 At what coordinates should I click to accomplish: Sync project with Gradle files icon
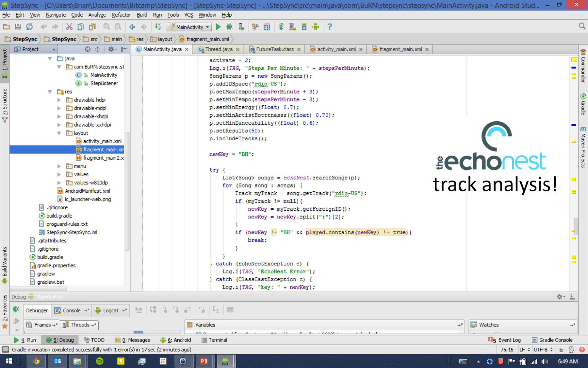(281, 27)
